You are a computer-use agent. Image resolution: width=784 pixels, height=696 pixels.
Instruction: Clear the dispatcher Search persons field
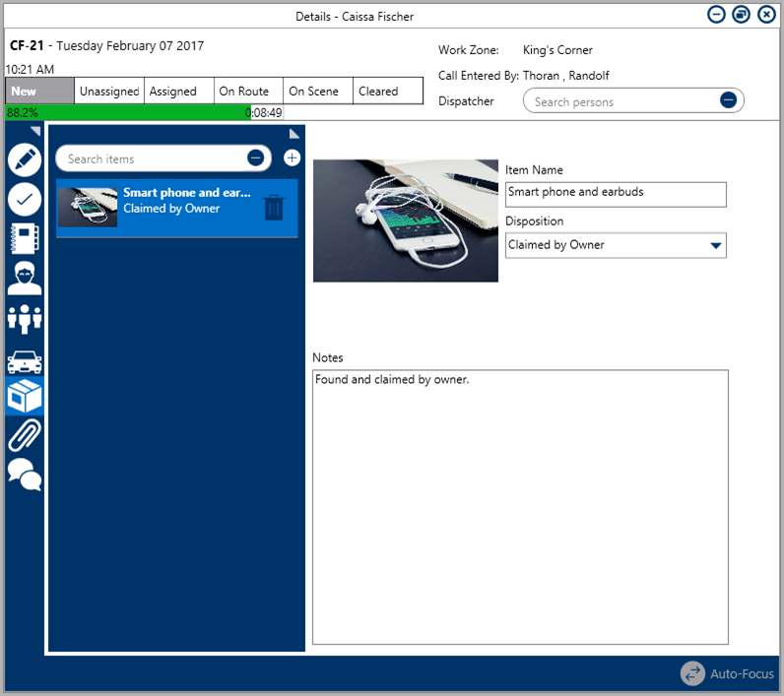(x=728, y=100)
